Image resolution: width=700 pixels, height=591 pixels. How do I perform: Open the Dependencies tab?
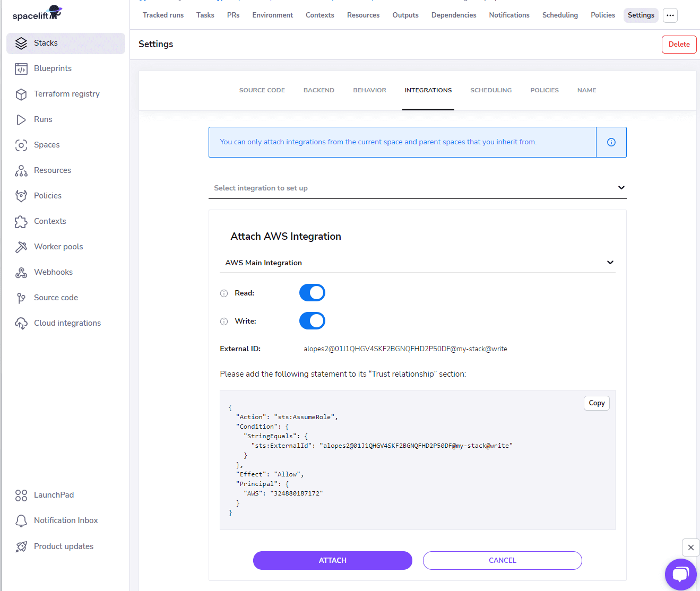tap(454, 15)
